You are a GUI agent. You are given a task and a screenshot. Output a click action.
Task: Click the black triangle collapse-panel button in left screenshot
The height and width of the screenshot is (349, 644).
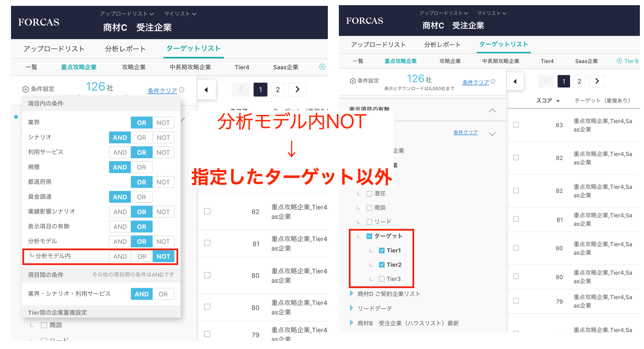point(206,90)
